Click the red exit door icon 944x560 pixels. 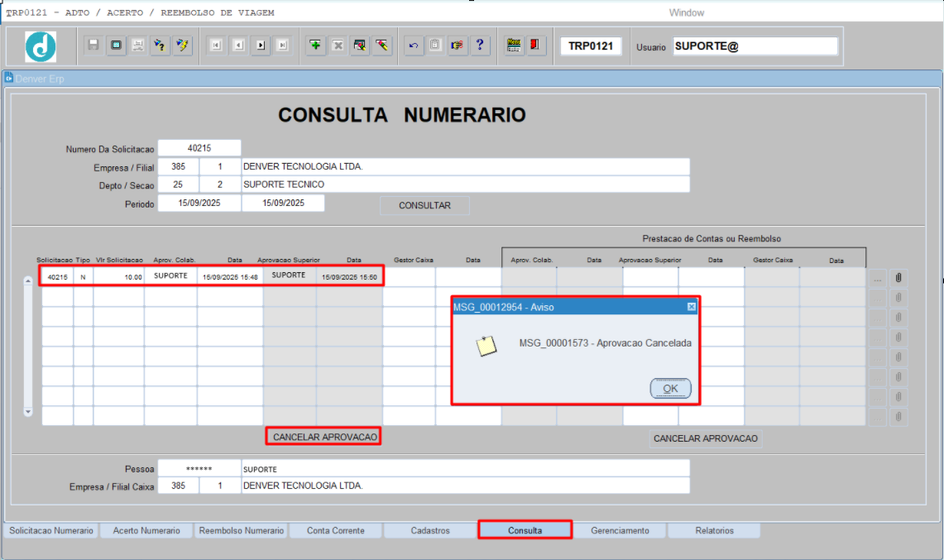535,46
